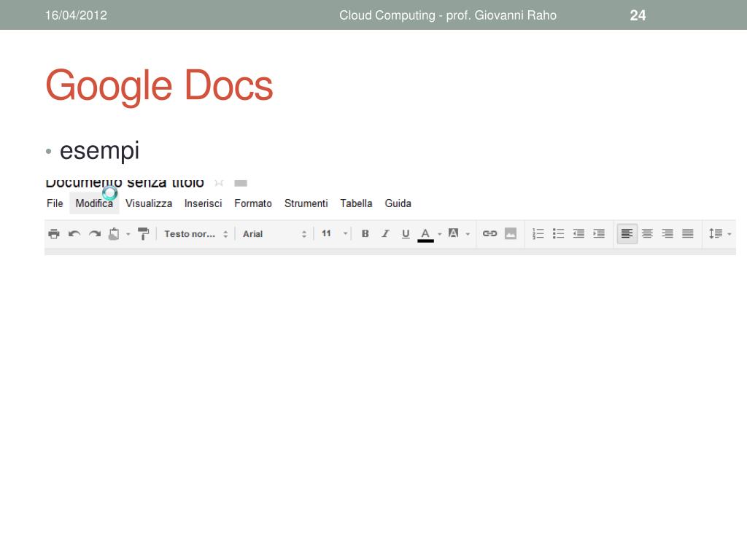
Task: Select center text alignment
Action: [647, 234]
